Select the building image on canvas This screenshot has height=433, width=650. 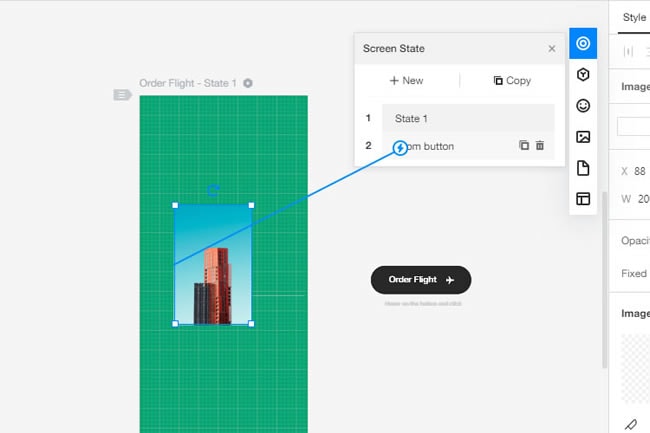(213, 264)
